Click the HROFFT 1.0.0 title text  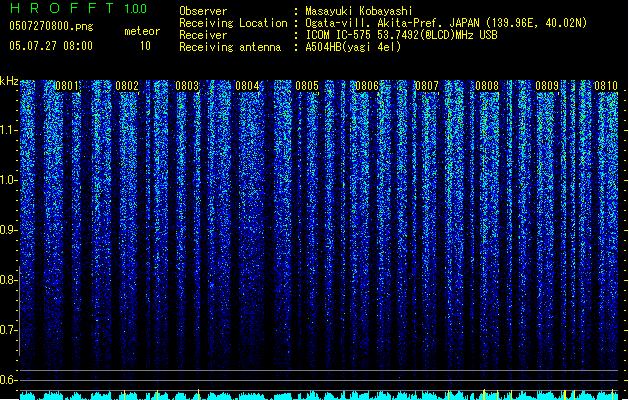pyautogui.click(x=78, y=8)
